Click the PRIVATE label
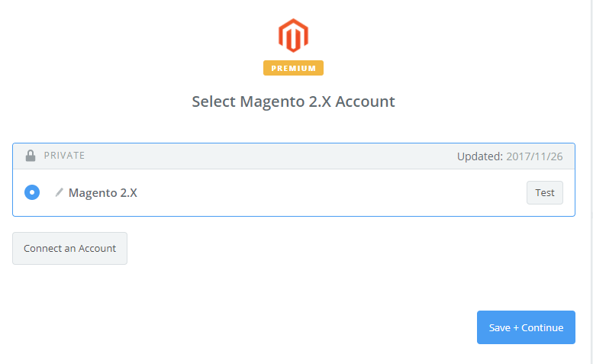The image size is (593, 364). (x=64, y=156)
